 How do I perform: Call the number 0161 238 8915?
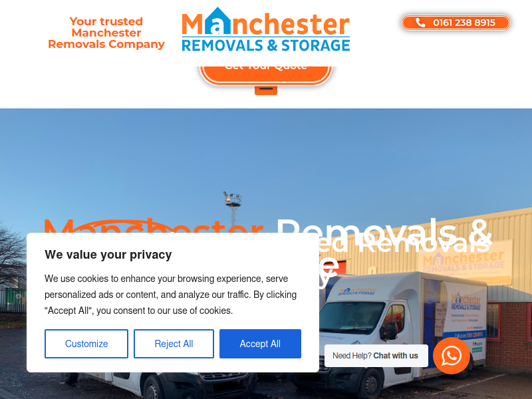(456, 23)
